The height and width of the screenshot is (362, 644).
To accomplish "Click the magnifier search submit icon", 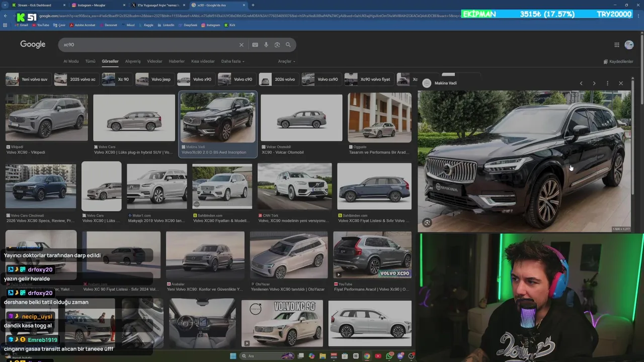I will click(x=288, y=45).
